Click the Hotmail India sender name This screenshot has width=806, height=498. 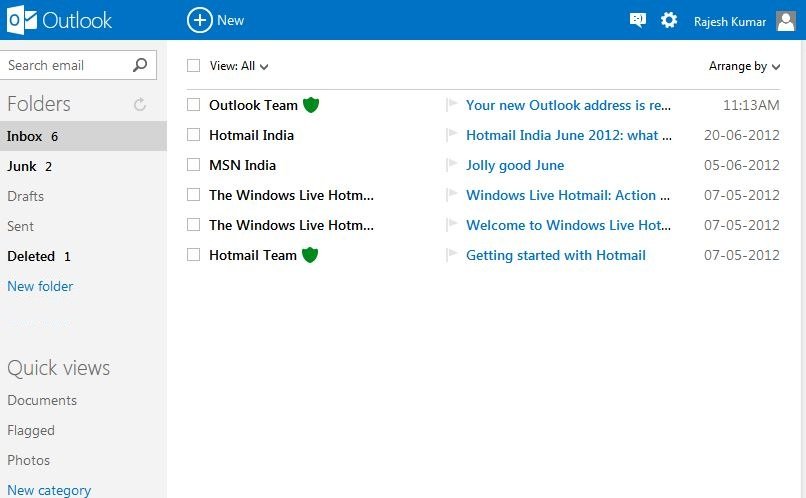point(251,135)
